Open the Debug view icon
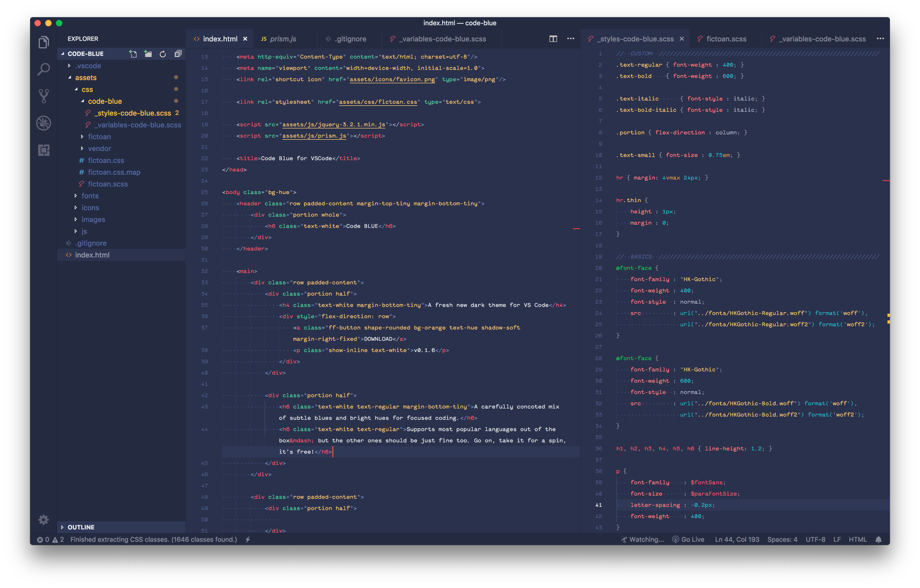Viewport: 920px width, 588px height. pos(44,123)
